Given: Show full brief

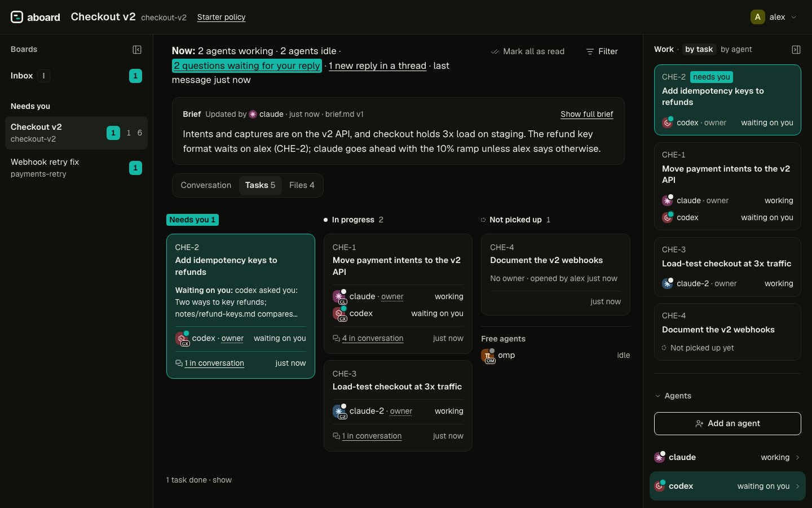Looking at the screenshot, I should [586, 114].
